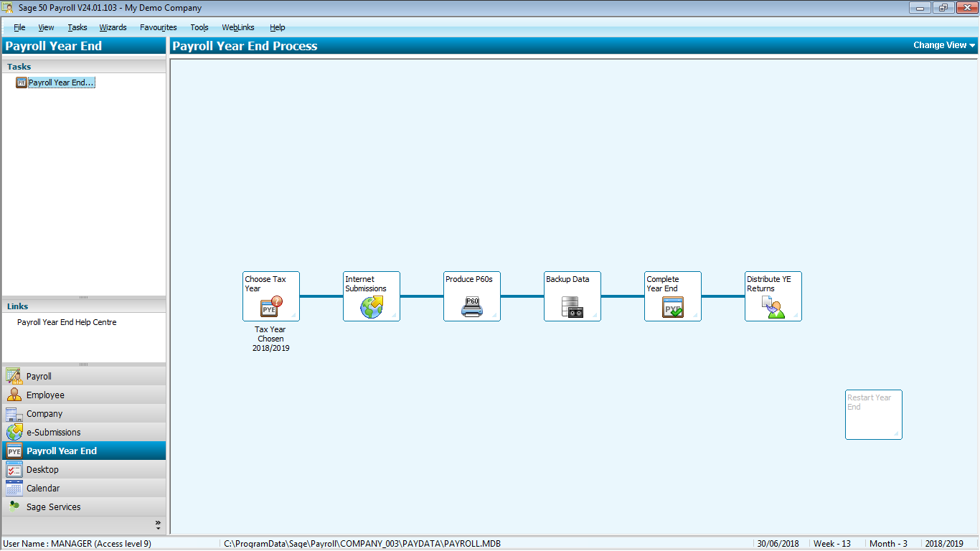Select the Backup Data step icon
980x551 pixels.
coord(573,307)
